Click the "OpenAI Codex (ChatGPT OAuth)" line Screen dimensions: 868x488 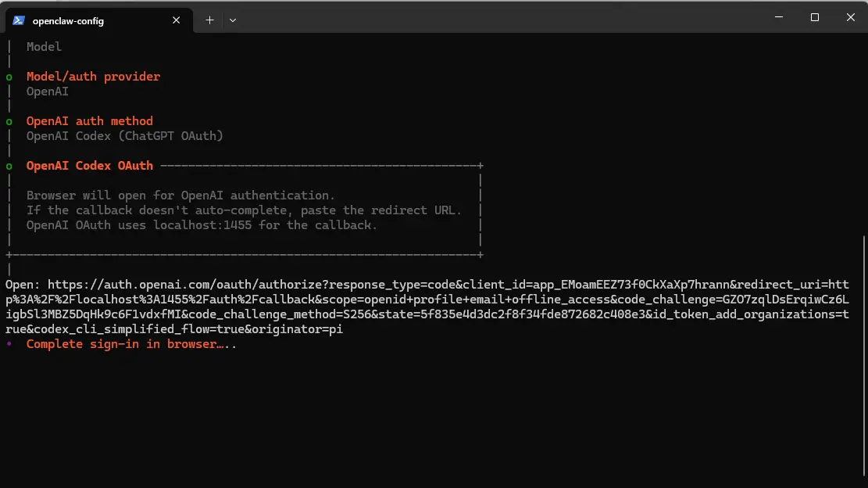pos(124,135)
